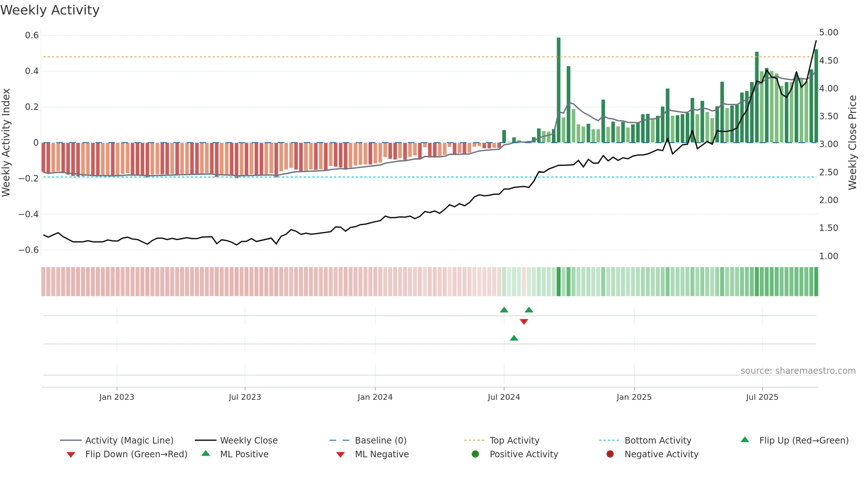Toggle the Weekly Close legend entry

click(236, 440)
